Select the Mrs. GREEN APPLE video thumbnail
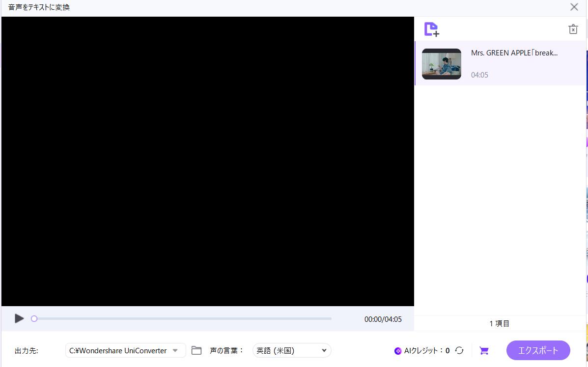The image size is (588, 367). (x=441, y=64)
